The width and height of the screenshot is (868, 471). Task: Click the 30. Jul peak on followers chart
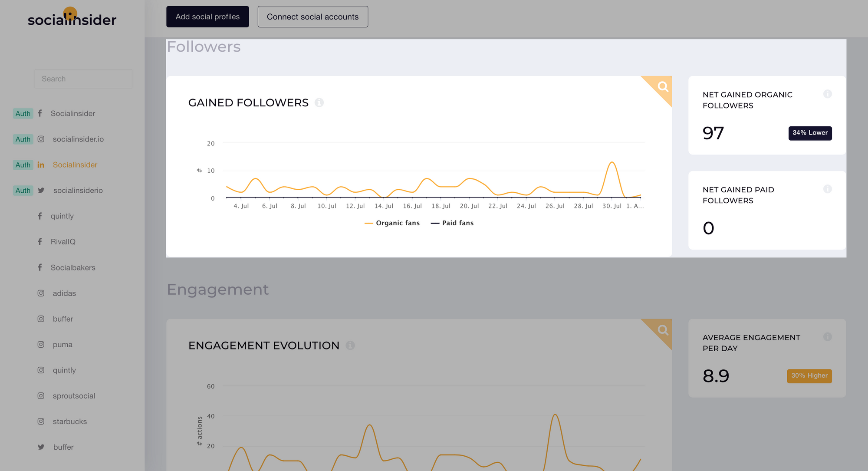[612, 162]
